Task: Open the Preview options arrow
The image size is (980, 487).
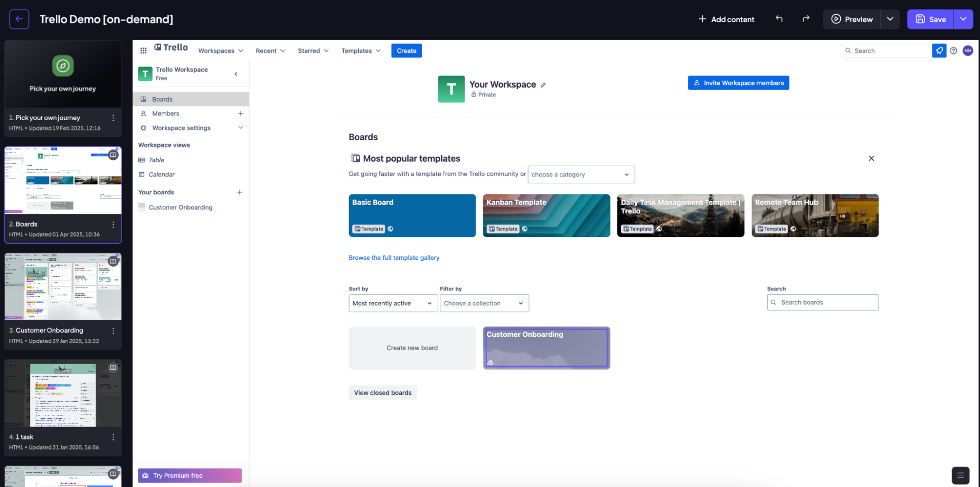Action: [890, 19]
